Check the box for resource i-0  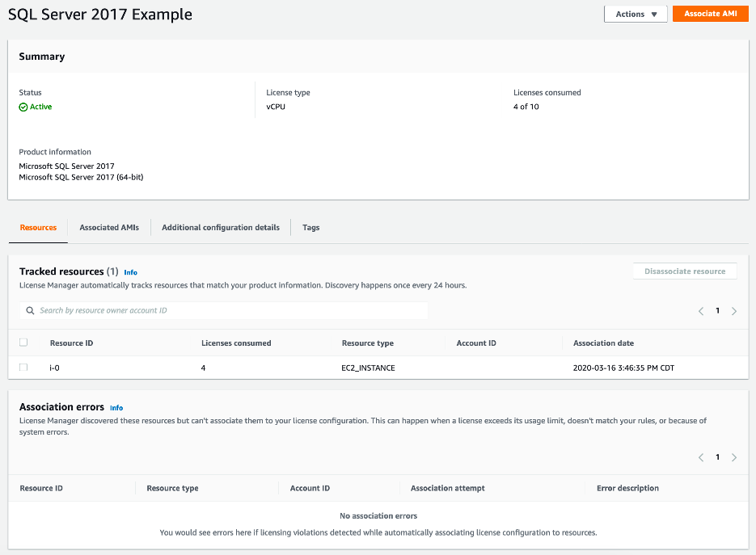[x=23, y=368]
